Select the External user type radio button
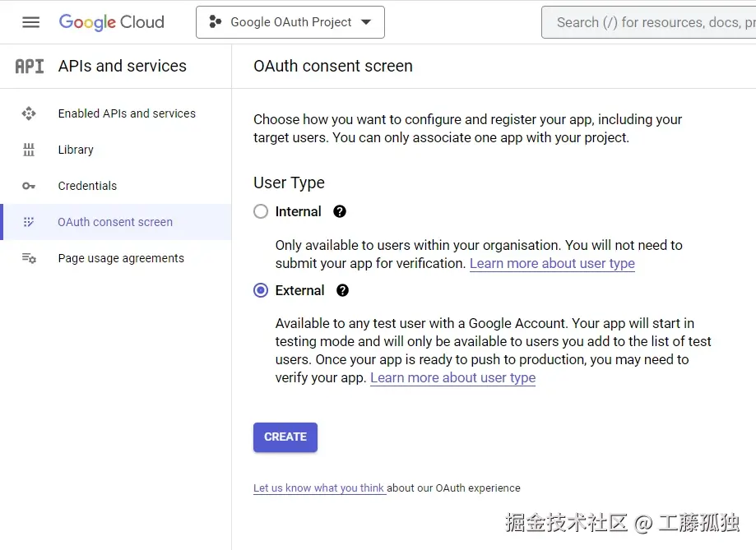 [x=261, y=290]
